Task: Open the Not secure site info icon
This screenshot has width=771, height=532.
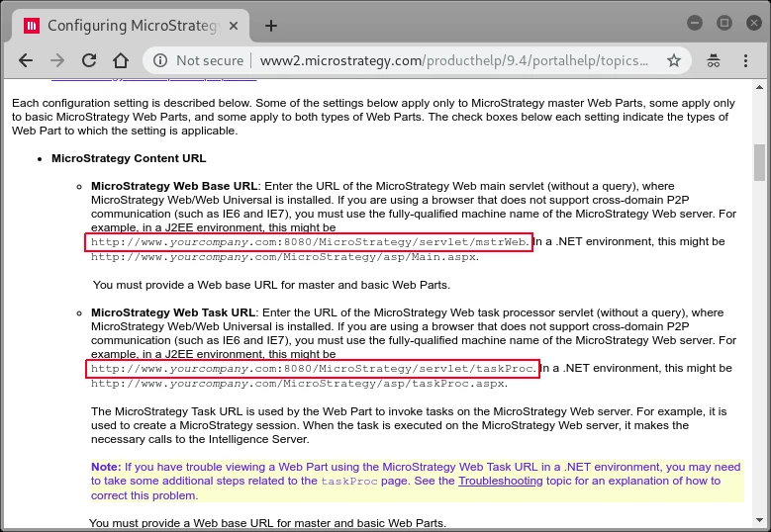Action: click(160, 60)
